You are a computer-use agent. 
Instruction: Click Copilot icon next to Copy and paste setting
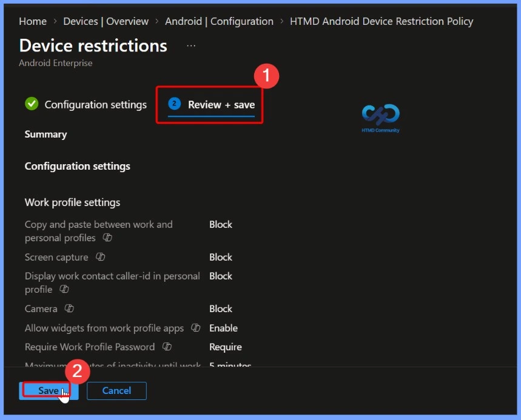point(107,238)
